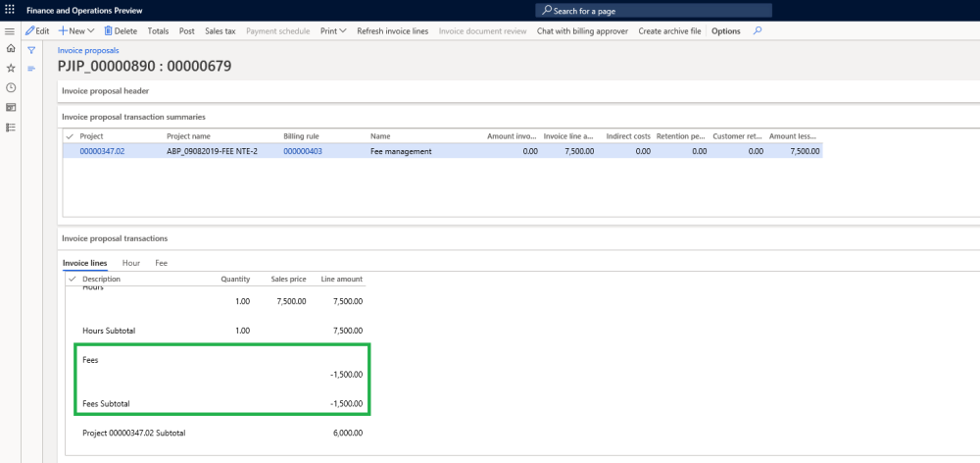
Task: Toggle select-all checkmark in invoice lines grid
Action: click(73, 280)
